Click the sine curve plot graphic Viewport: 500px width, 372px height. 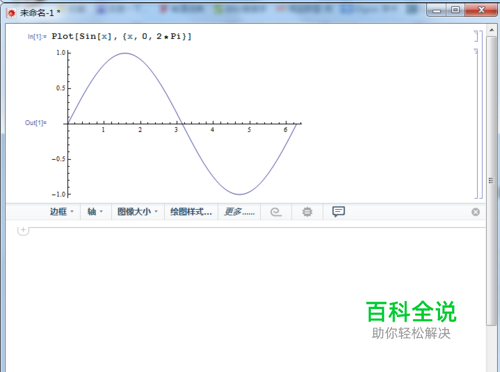point(182,124)
